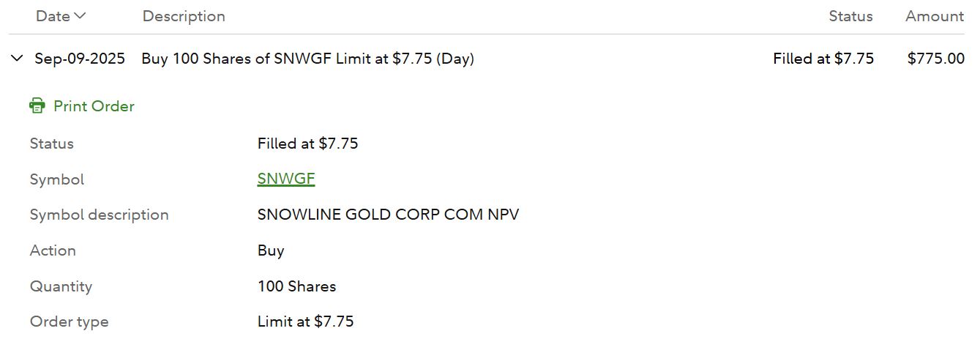Click the Status column header
980x342 pixels.
(x=850, y=16)
